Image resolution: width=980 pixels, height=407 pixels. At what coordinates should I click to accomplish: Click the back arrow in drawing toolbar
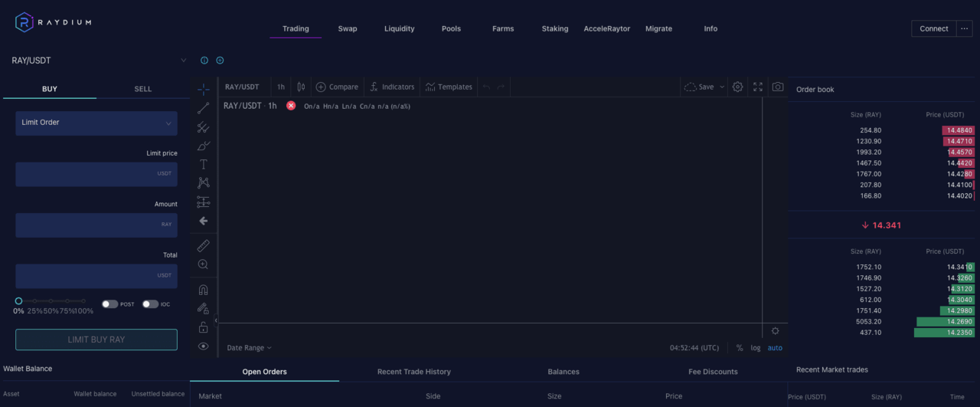point(203,221)
